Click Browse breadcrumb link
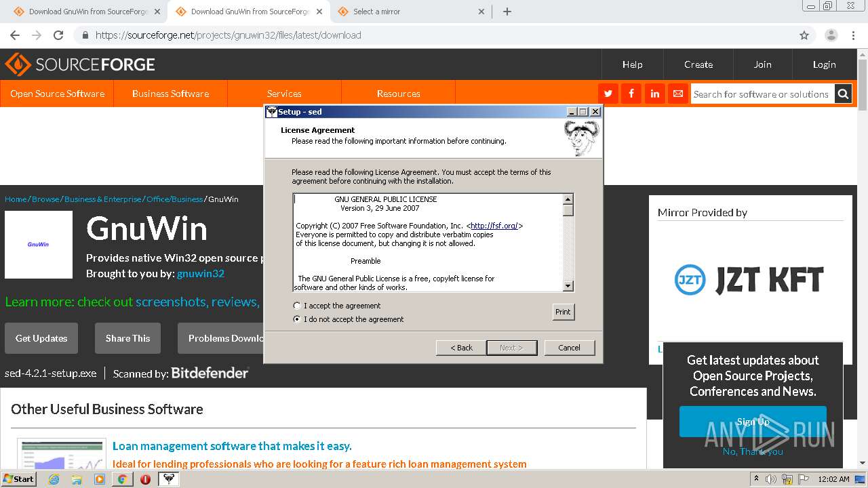The width and height of the screenshot is (868, 488). pyautogui.click(x=45, y=199)
